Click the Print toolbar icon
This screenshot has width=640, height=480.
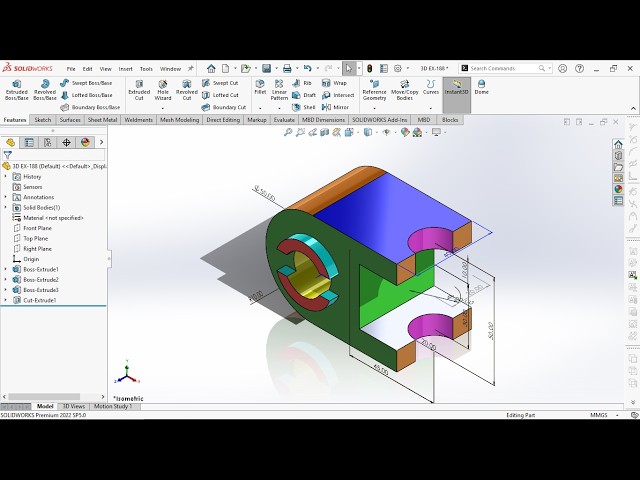[x=287, y=69]
